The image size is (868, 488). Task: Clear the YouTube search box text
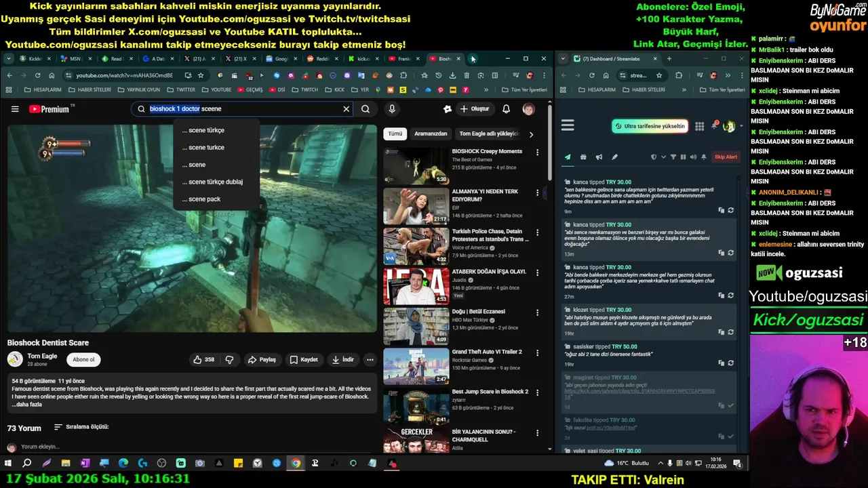click(x=346, y=109)
